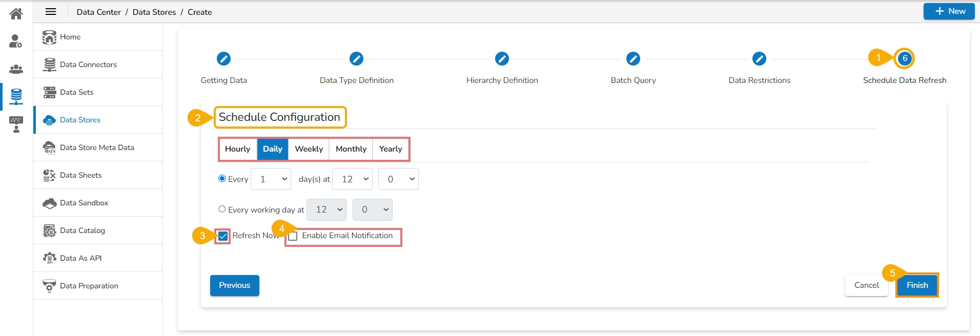This screenshot has width=980, height=336.
Task: Check Enable Email Notification checkbox
Action: coord(293,236)
